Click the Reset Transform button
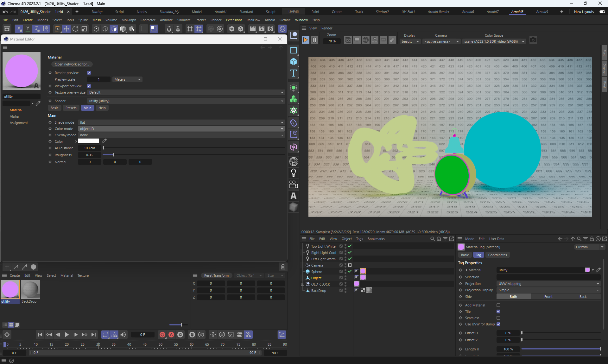Screen dimensions: 608x364 coord(216,275)
